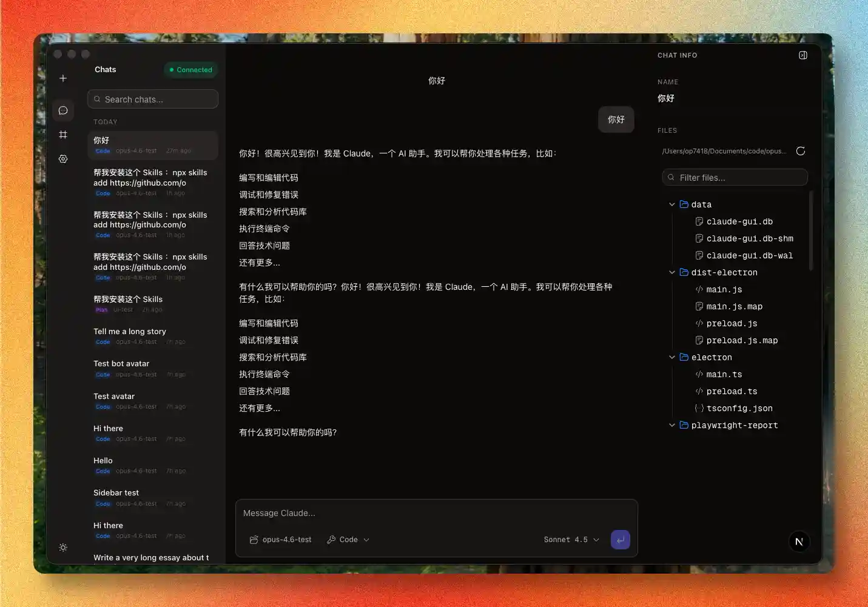The height and width of the screenshot is (607, 868).
Task: Open the 你好 conversation in the chat list
Action: (x=152, y=146)
